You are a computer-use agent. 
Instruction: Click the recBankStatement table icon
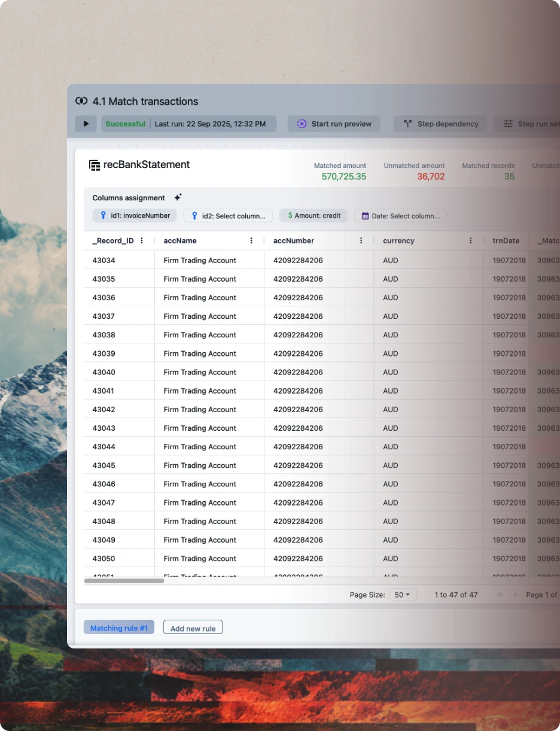pyautogui.click(x=95, y=165)
